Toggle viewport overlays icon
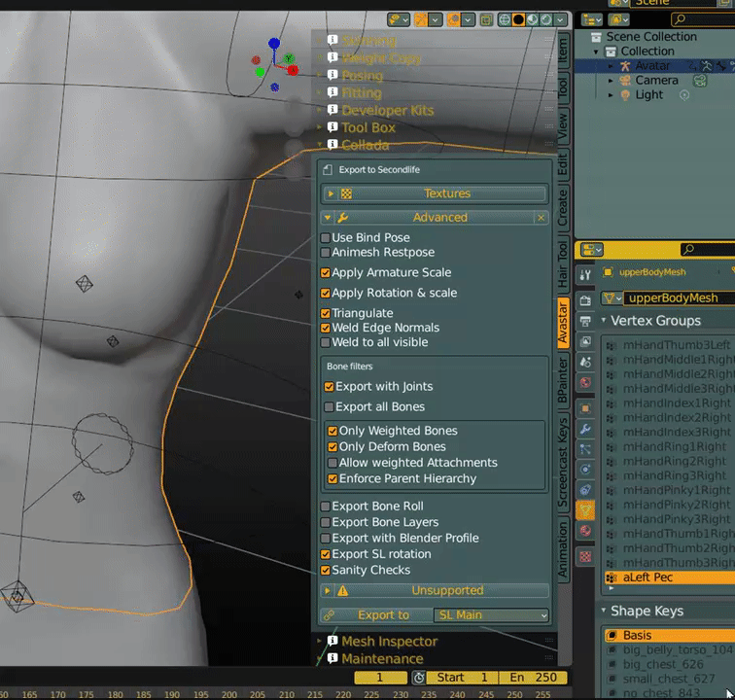 pyautogui.click(x=453, y=19)
